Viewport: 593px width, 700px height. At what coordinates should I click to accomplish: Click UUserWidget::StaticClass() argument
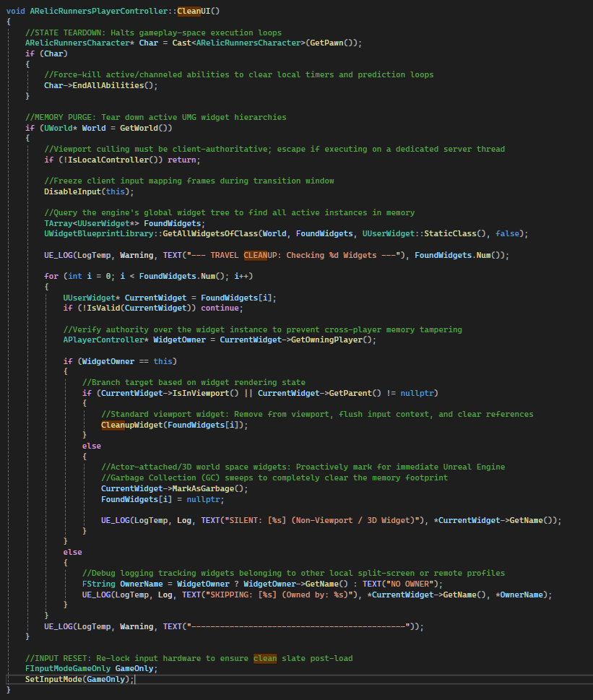tap(424, 233)
